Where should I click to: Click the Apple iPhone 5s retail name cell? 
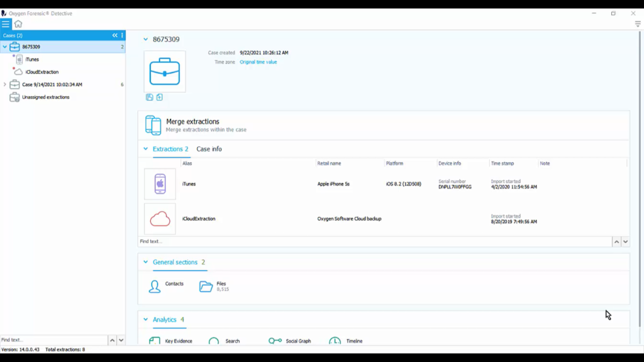333,184
